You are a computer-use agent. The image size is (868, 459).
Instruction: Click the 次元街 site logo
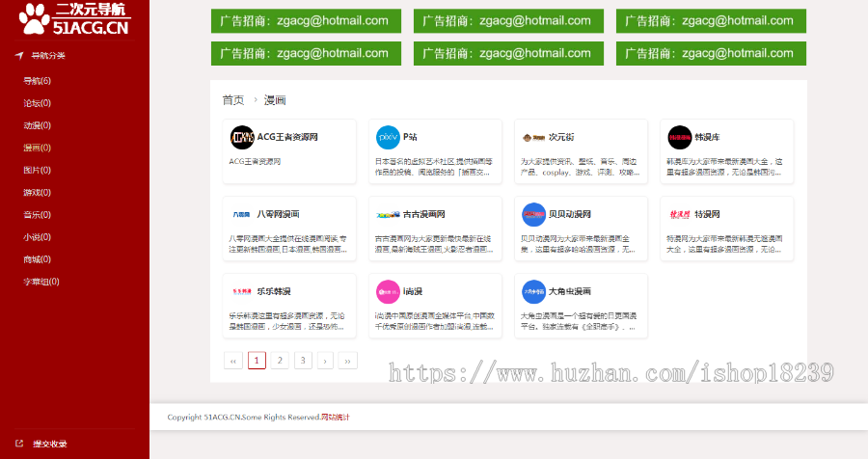533,137
